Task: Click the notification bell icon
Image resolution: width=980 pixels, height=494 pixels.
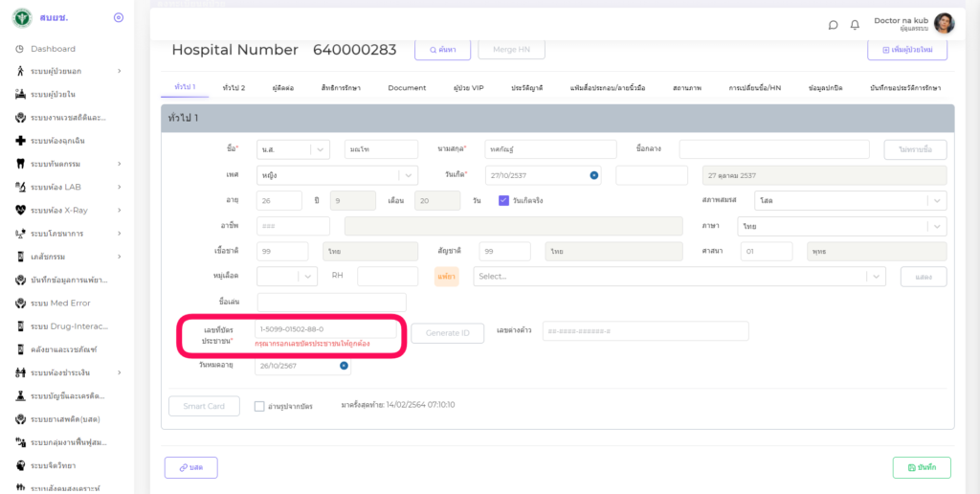Action: click(855, 25)
